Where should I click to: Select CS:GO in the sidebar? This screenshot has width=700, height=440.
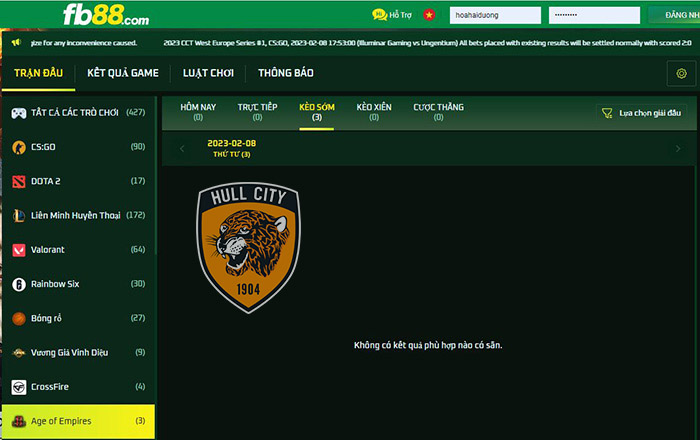(x=79, y=147)
